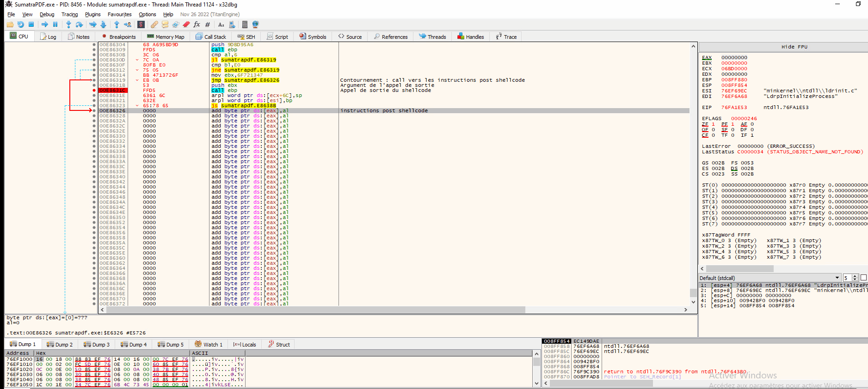The width and height of the screenshot is (868, 389).
Task: Open the Handles tab
Action: tap(471, 36)
